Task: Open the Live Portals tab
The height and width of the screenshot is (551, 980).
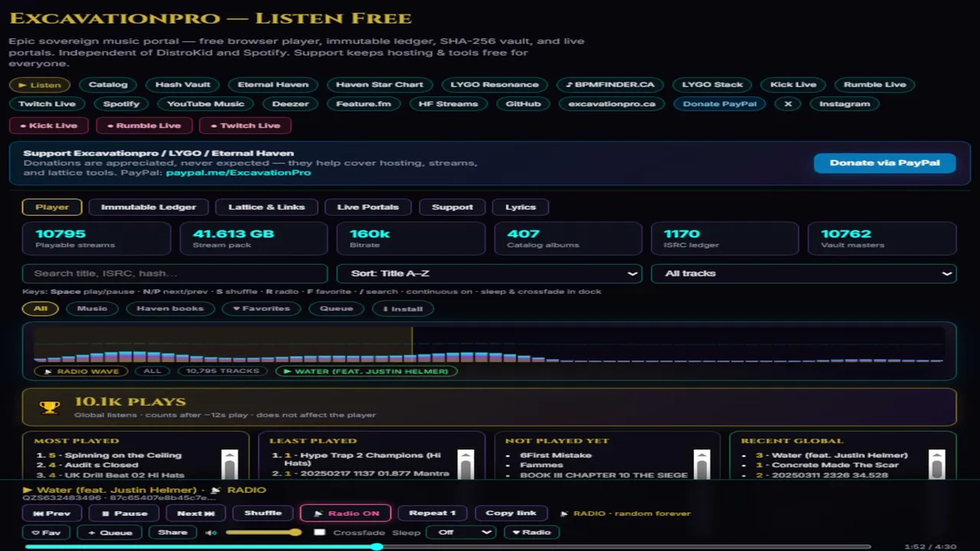Action: (368, 207)
